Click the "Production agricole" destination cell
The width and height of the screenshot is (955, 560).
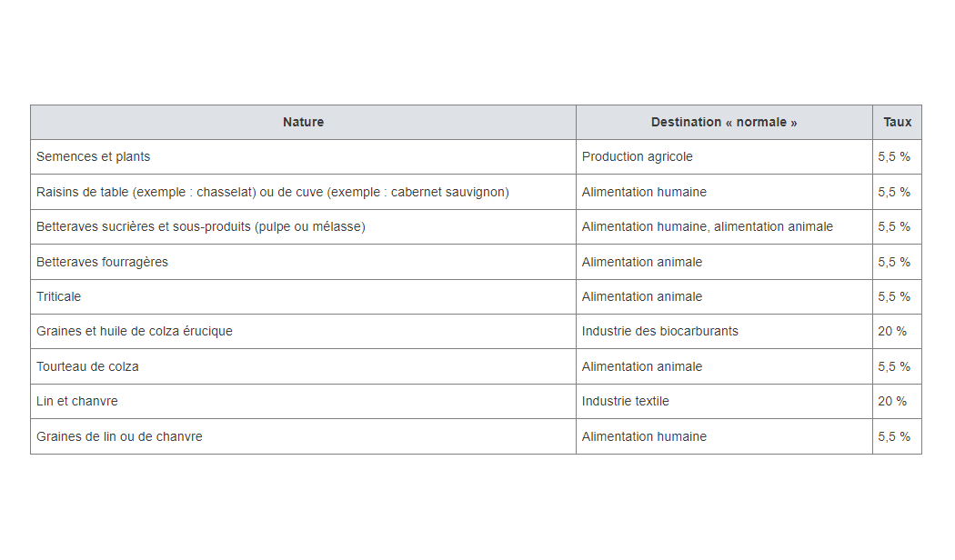click(637, 156)
